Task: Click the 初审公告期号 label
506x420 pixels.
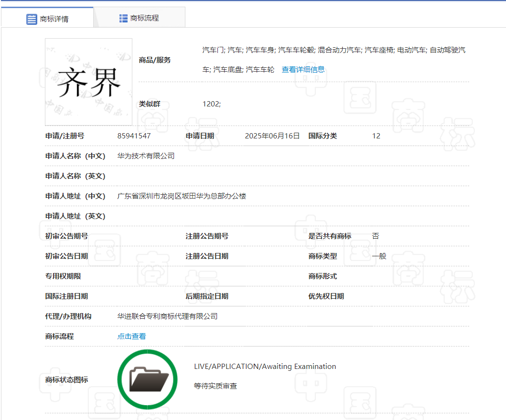Action: click(66, 236)
